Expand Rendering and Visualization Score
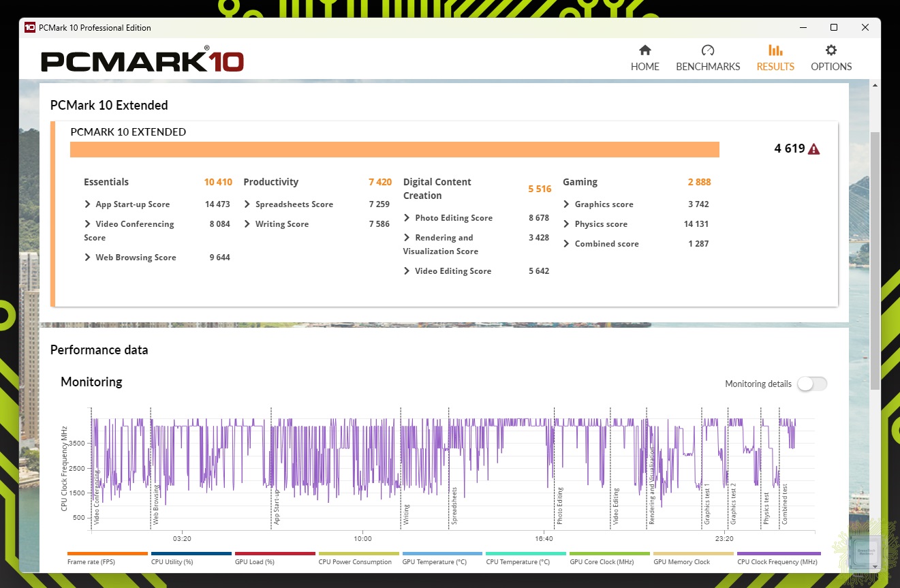This screenshot has width=900, height=588. coord(407,238)
